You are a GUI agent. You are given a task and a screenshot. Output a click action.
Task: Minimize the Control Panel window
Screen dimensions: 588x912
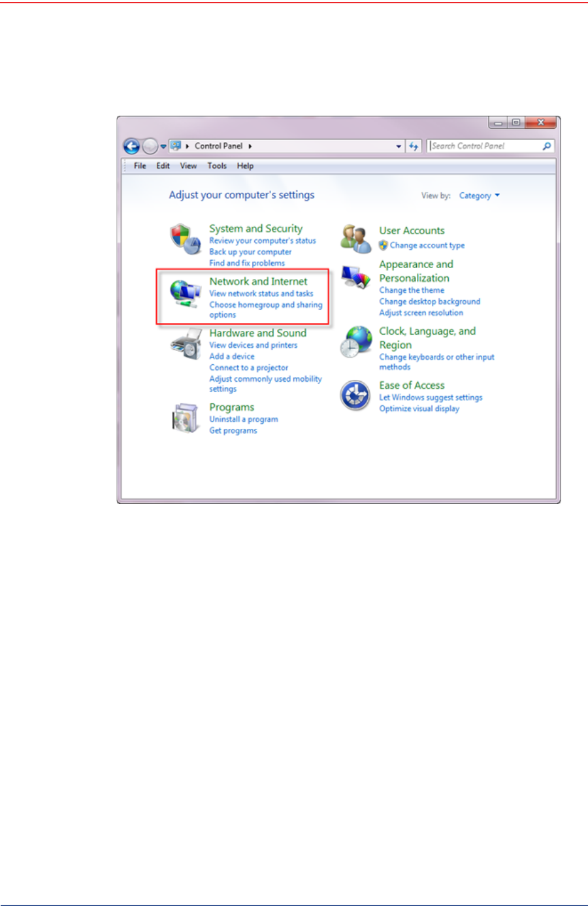(x=498, y=123)
